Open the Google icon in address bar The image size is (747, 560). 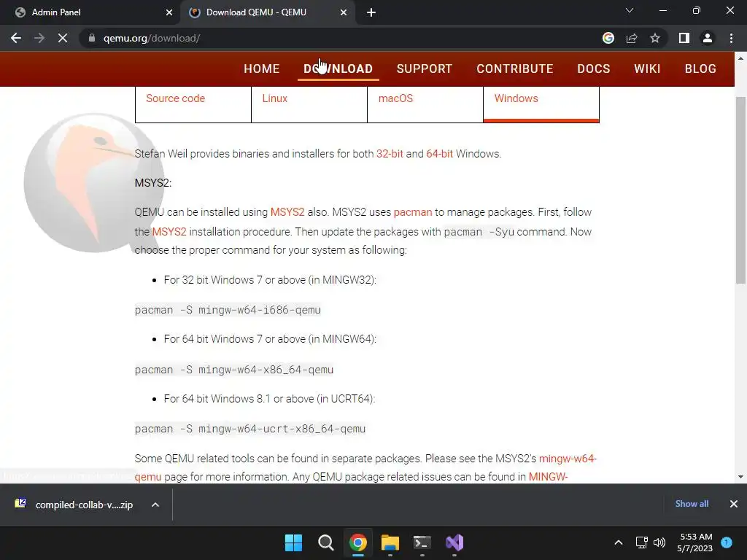pos(608,38)
